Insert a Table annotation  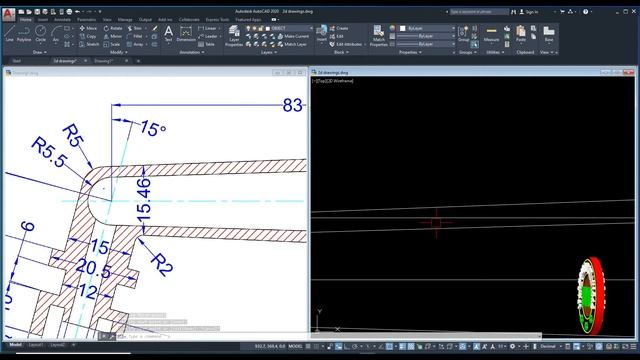[207, 44]
